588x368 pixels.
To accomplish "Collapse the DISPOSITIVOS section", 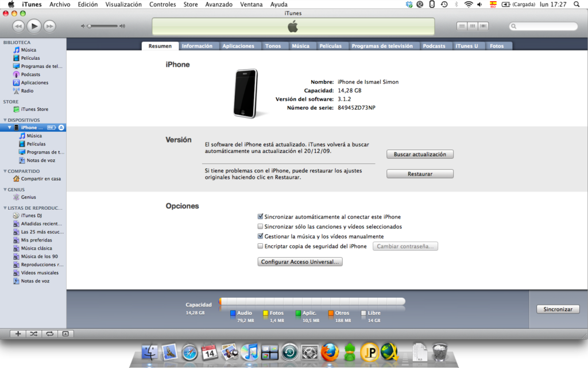I will [x=5, y=120].
